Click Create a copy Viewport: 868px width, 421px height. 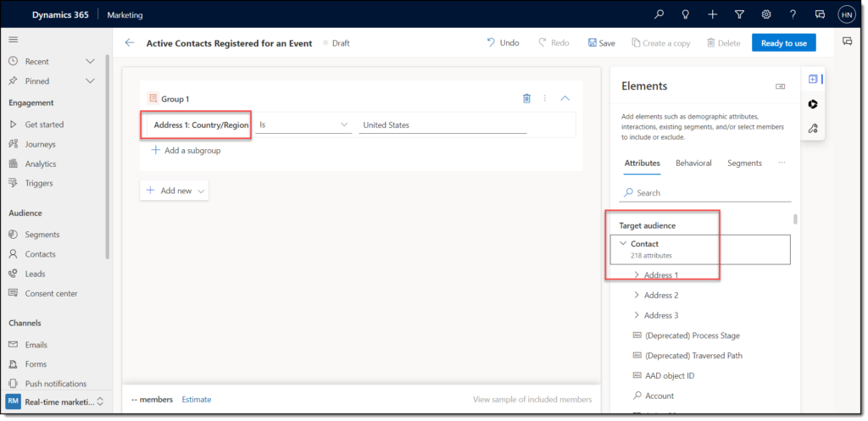coord(661,43)
